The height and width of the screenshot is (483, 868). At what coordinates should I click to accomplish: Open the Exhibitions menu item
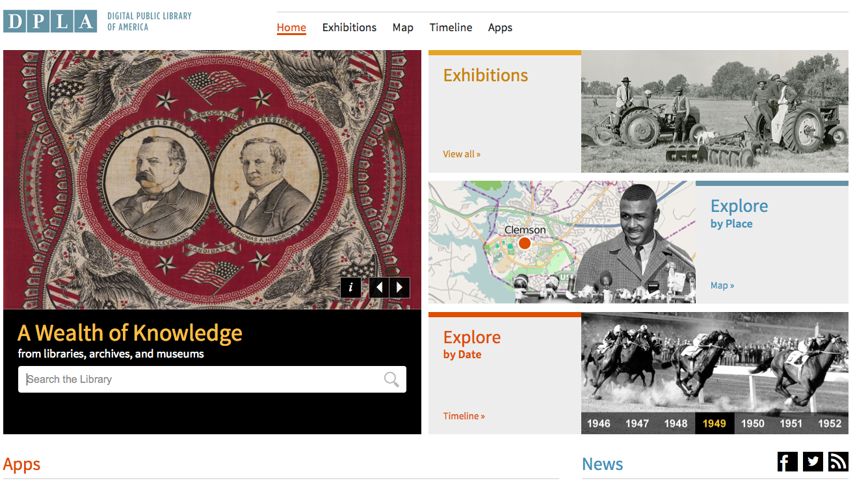tap(349, 27)
